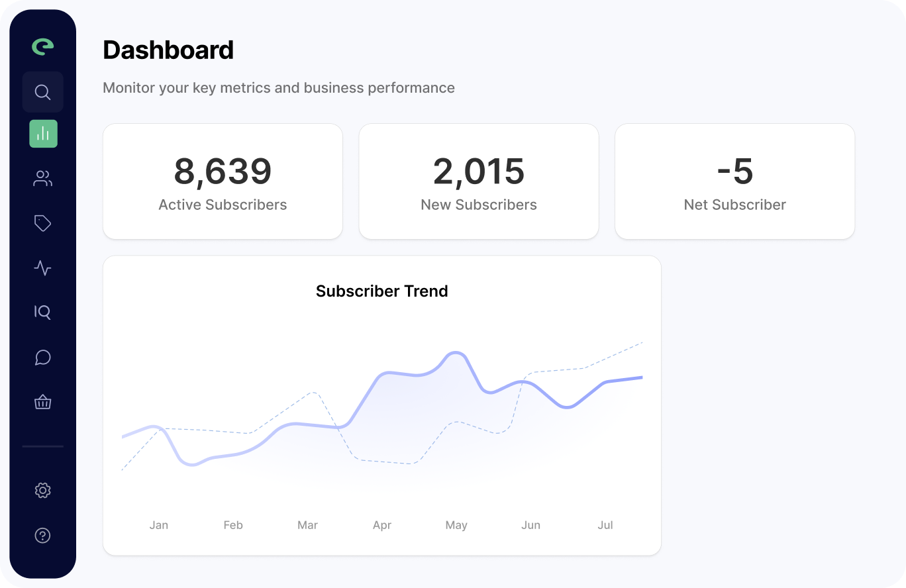Open the tag icon in the sidebar
Image resolution: width=906 pixels, height=588 pixels.
43,223
